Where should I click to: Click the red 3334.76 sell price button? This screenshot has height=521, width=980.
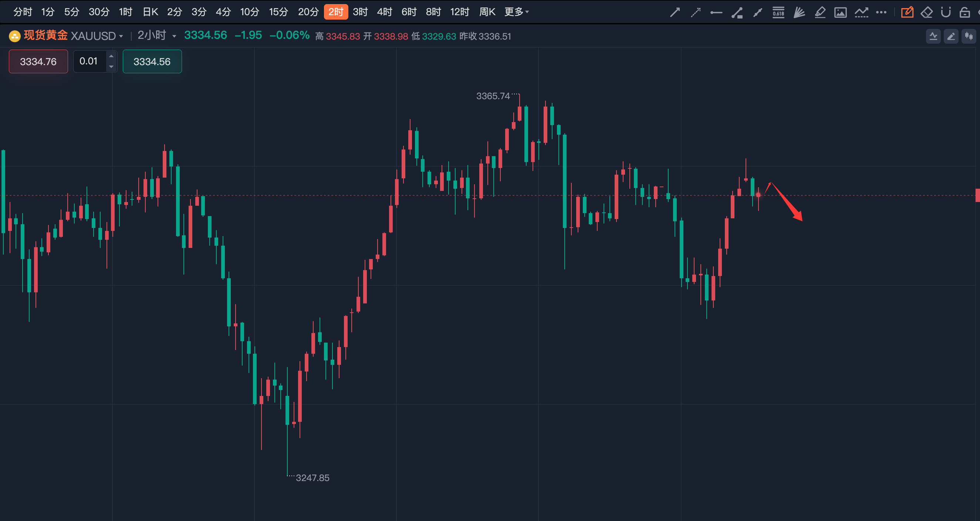(x=38, y=61)
